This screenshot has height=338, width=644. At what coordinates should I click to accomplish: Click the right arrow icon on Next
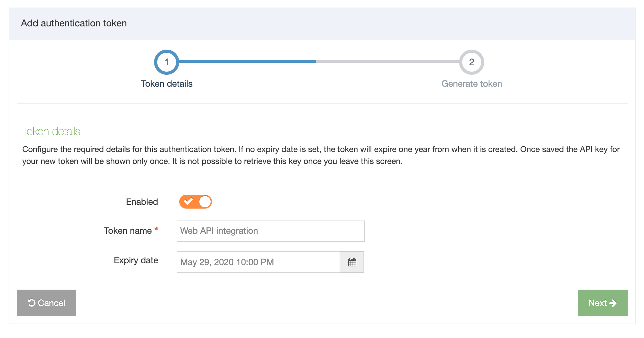(613, 303)
